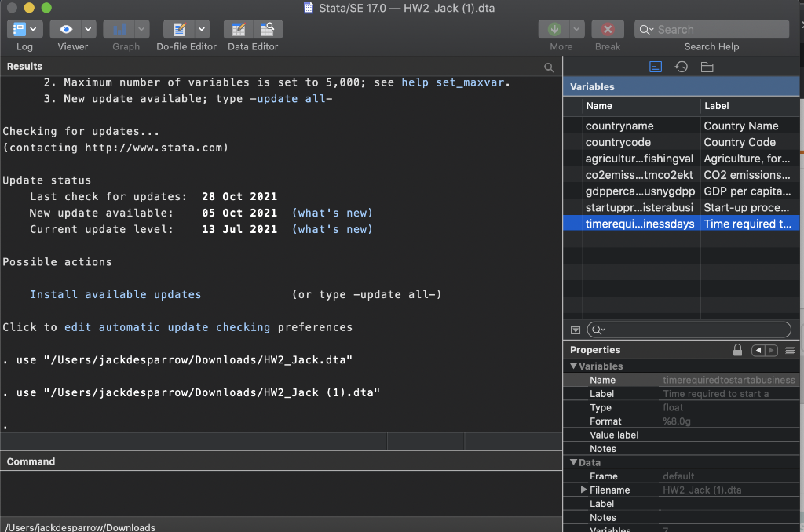Open the Properties panel menu icon
804x532 pixels.
[790, 351]
